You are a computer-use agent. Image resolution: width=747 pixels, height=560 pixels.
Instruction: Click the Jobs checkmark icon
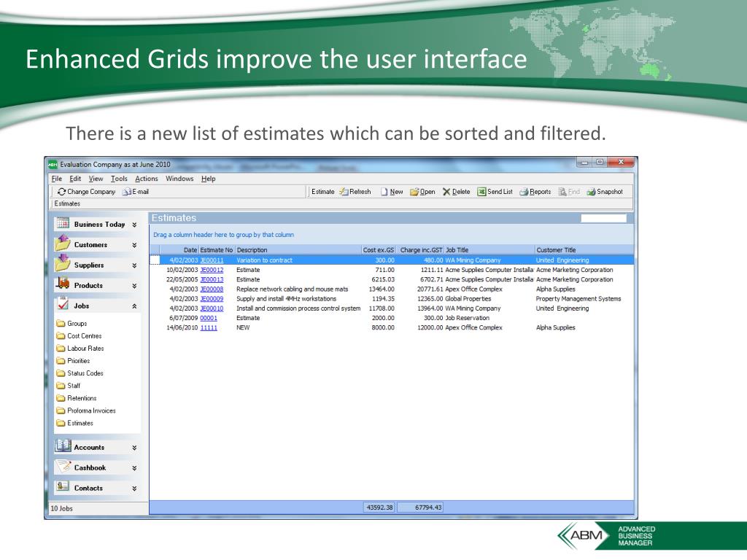coord(63,303)
